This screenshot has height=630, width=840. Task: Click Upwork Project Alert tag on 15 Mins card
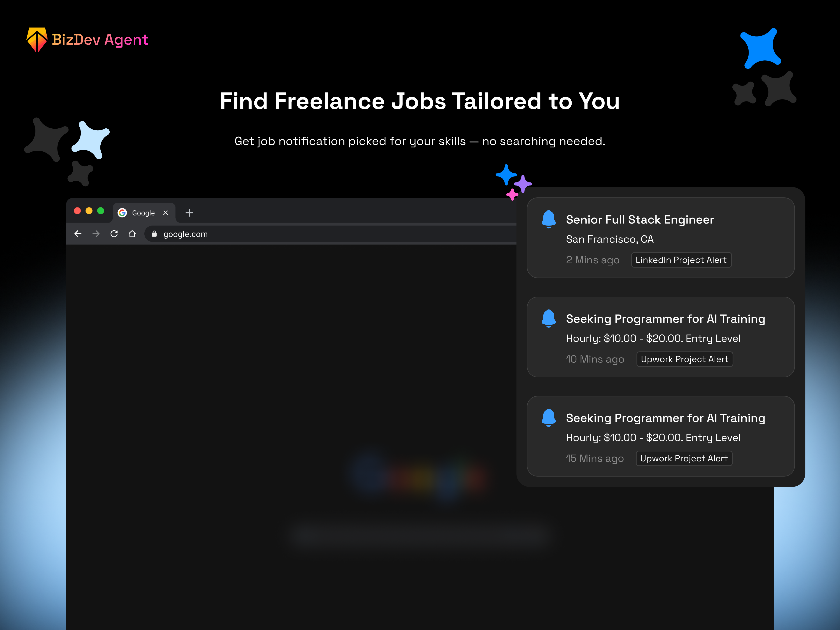coord(684,458)
